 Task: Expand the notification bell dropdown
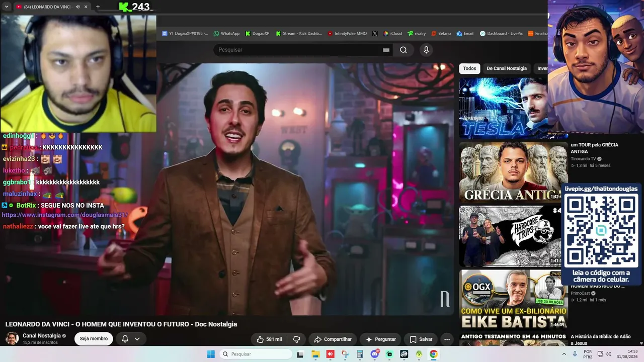(x=137, y=339)
